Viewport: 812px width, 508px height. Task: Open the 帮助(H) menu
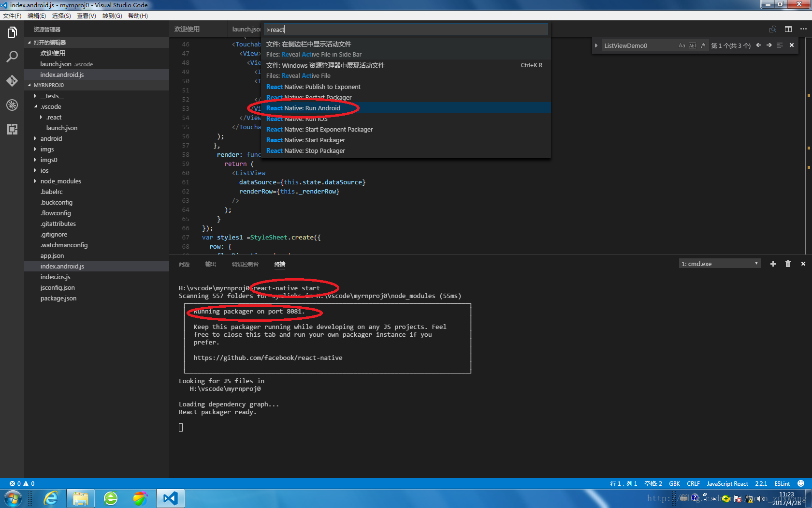click(138, 16)
